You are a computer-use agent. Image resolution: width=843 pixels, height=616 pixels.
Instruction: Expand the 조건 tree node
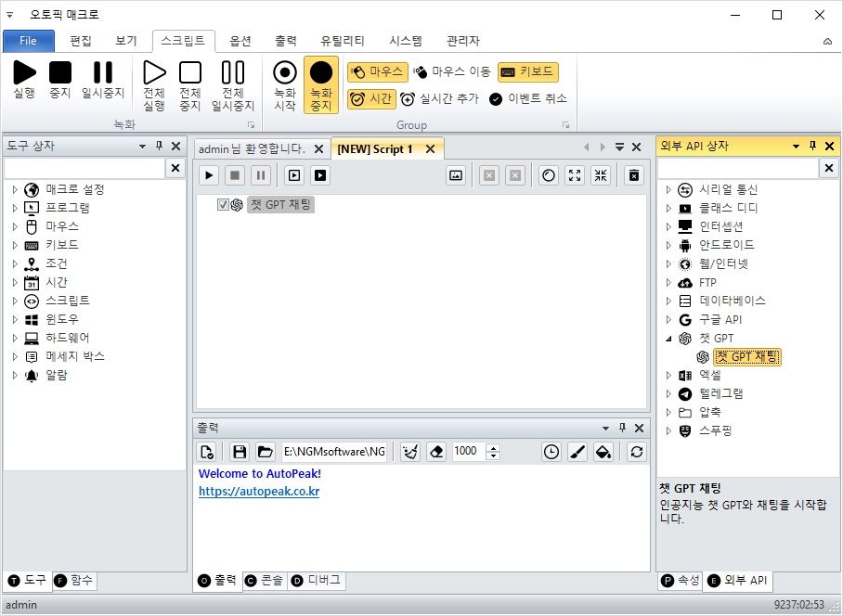click(15, 263)
